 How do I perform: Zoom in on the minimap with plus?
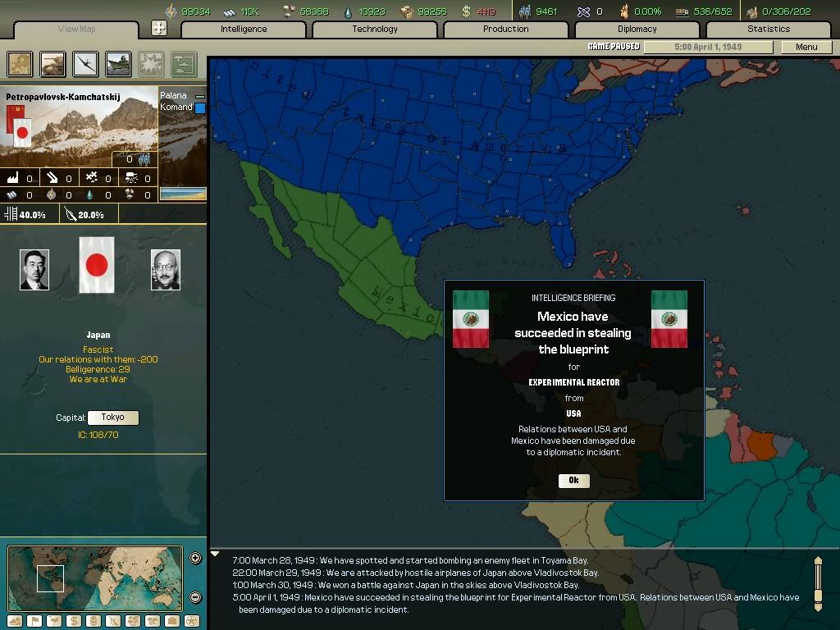(x=195, y=559)
